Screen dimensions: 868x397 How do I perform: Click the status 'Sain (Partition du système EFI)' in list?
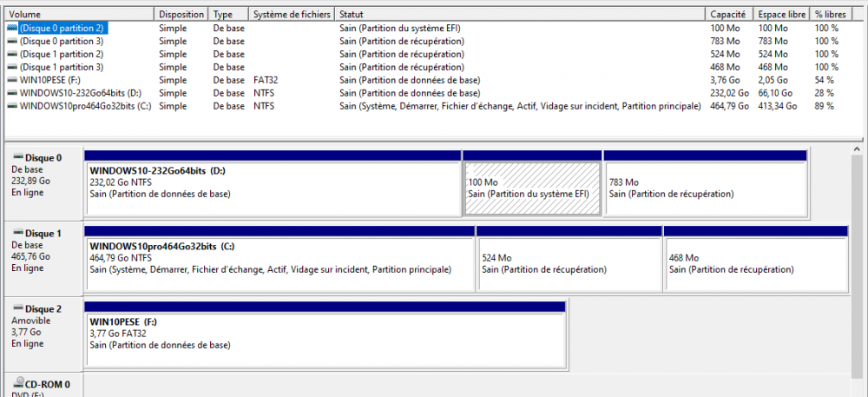point(400,28)
